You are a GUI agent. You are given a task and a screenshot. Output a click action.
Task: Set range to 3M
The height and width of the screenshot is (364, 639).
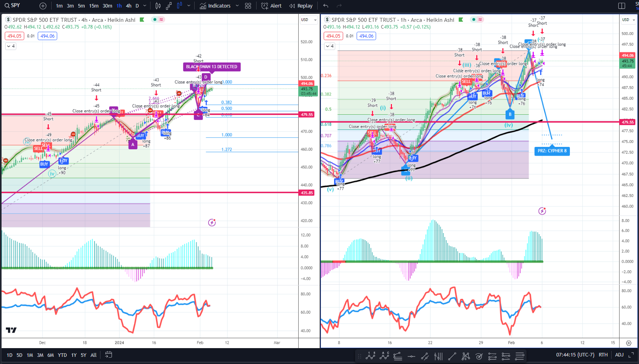click(x=40, y=355)
